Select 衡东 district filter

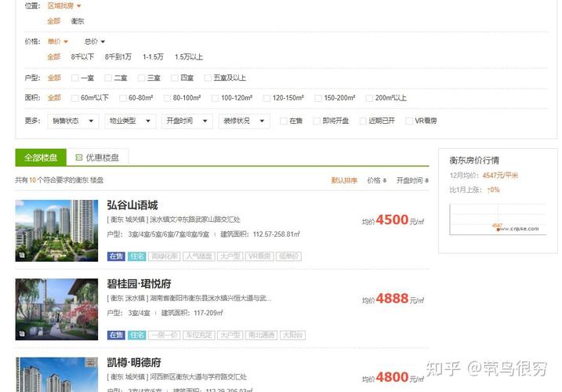[78, 21]
